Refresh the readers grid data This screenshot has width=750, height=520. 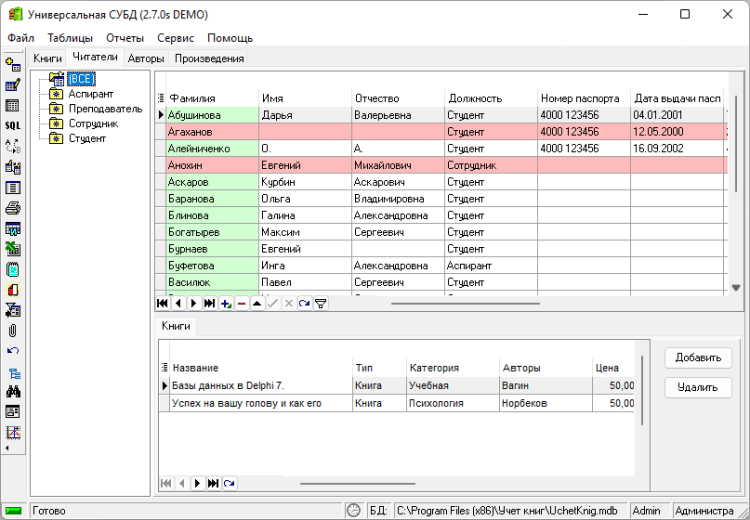pos(305,303)
